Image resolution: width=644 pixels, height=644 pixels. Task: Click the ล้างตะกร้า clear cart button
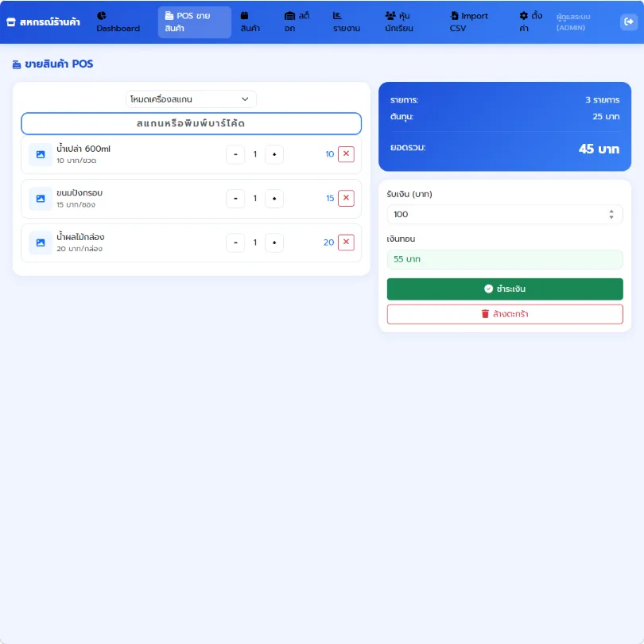(x=505, y=314)
